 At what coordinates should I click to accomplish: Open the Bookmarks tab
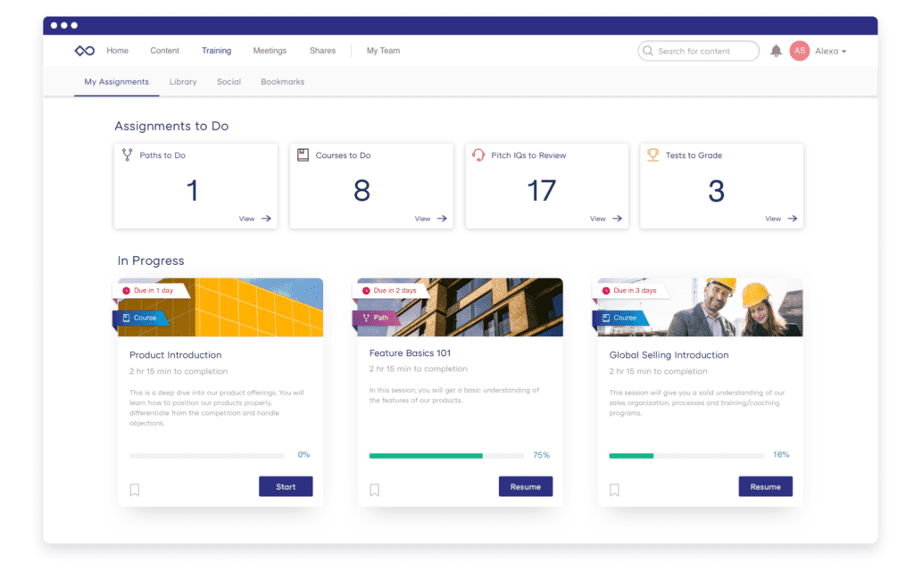point(282,82)
